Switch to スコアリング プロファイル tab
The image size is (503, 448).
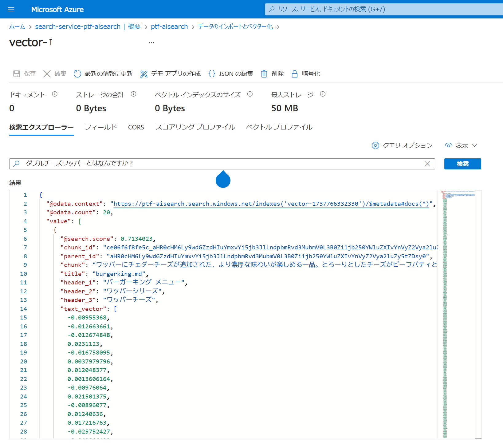[x=195, y=127]
